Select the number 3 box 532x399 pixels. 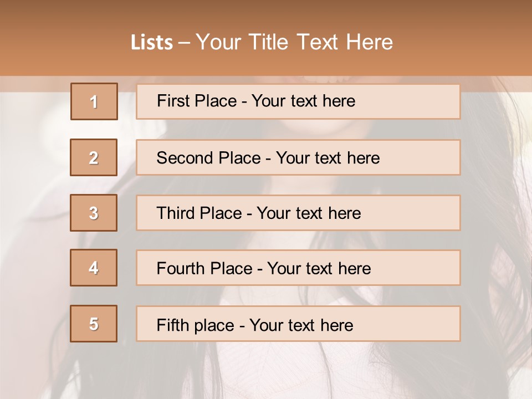point(94,213)
